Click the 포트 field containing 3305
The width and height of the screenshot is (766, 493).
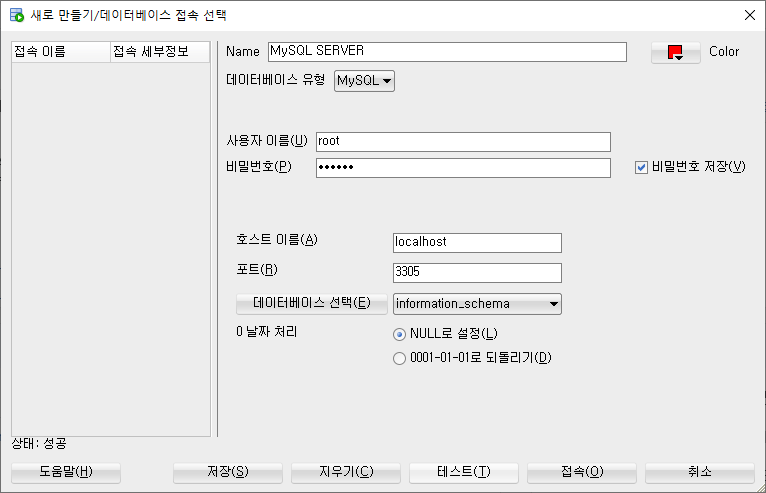pos(477,273)
